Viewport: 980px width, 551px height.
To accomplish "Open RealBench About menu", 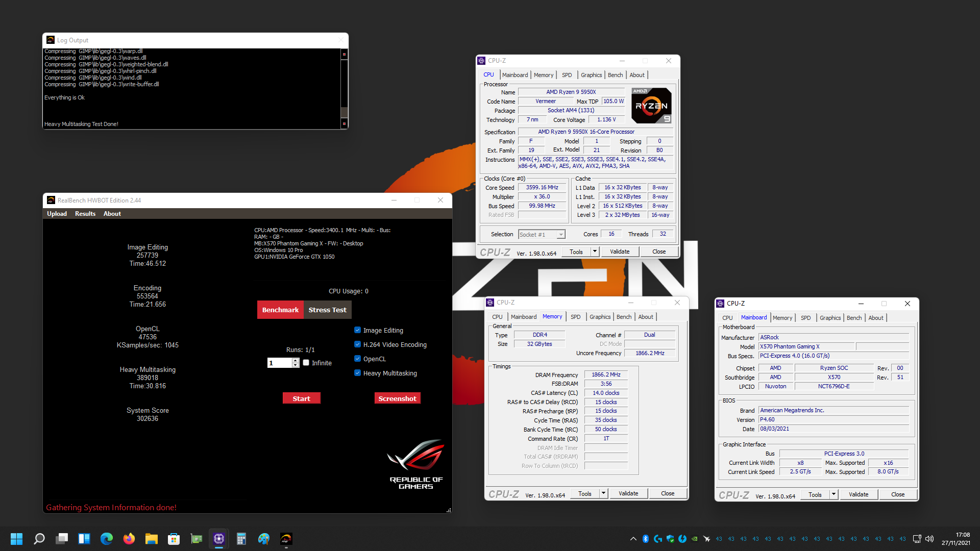I will pos(112,214).
